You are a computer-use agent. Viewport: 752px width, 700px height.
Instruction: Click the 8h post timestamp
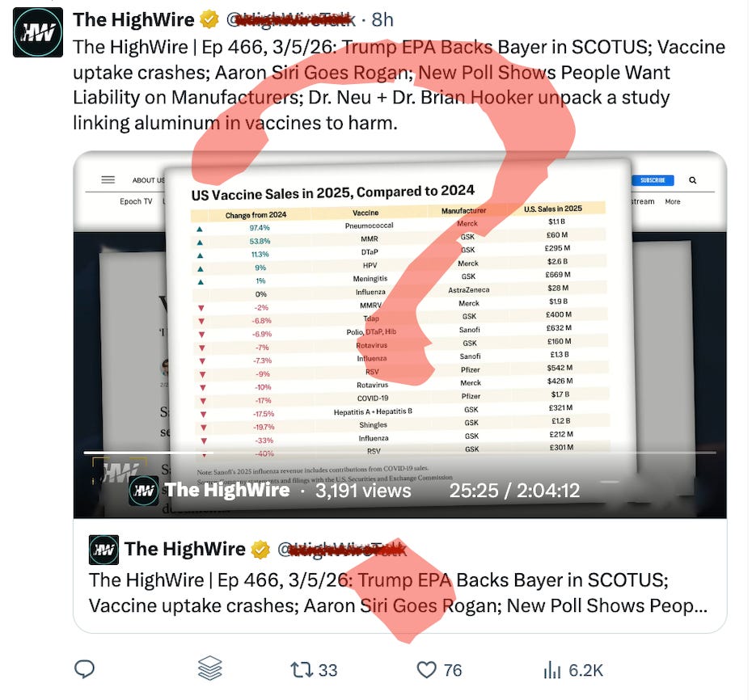[x=382, y=19]
